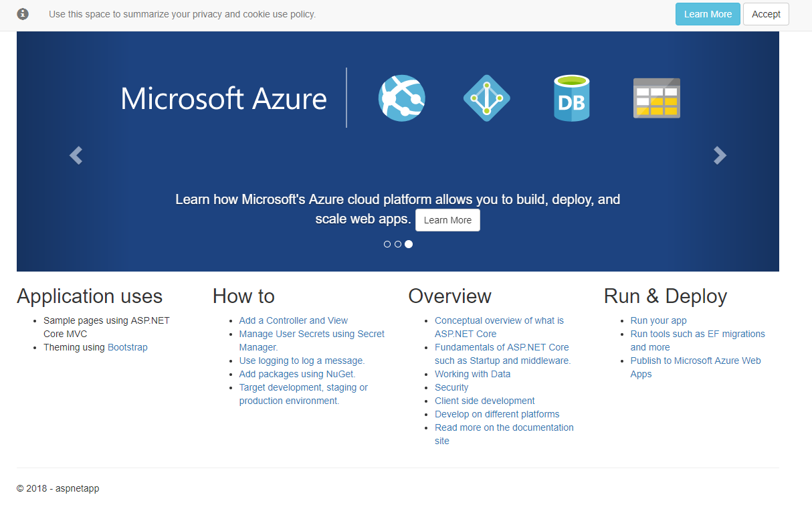Screen dimensions: 812x505
Task: Click Sample pages using ASP.NET Core MVC text
Action: coord(106,327)
